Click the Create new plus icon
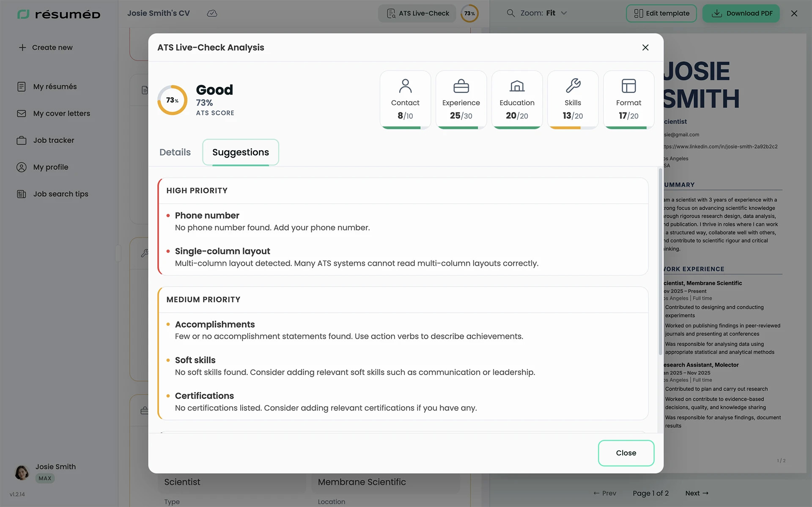The height and width of the screenshot is (507, 812). click(x=22, y=47)
